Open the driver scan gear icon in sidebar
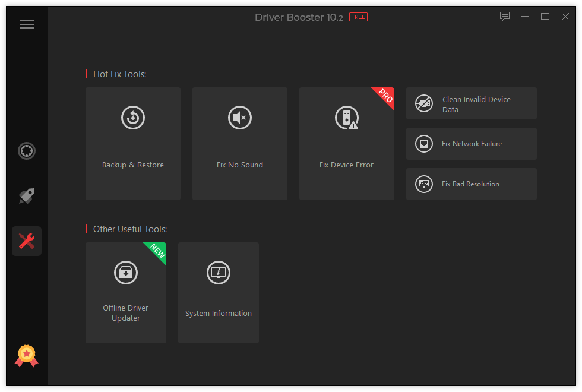Viewport: 582px width, 392px height. click(27, 151)
